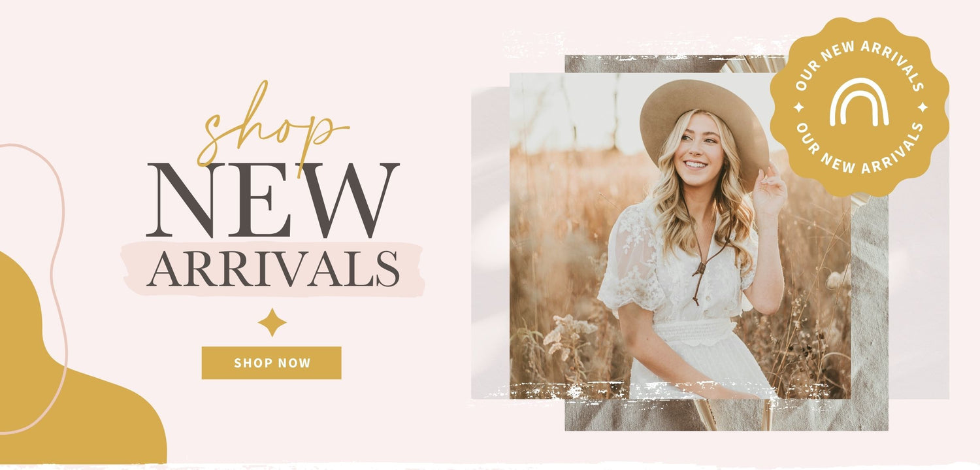Click the pink brushstroke behind ARRIVALS
The image size is (980, 470).
click(272, 269)
